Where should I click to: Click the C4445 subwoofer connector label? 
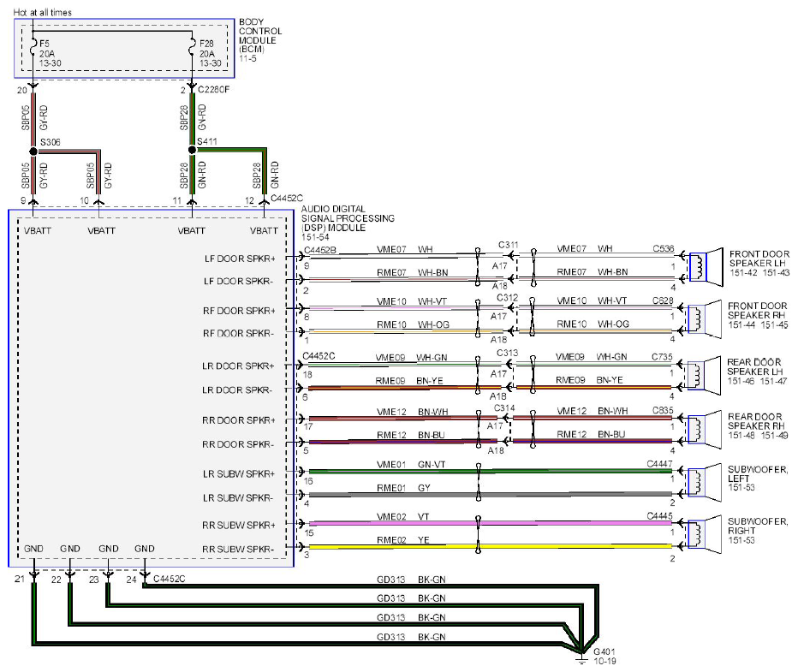pyautogui.click(x=659, y=516)
